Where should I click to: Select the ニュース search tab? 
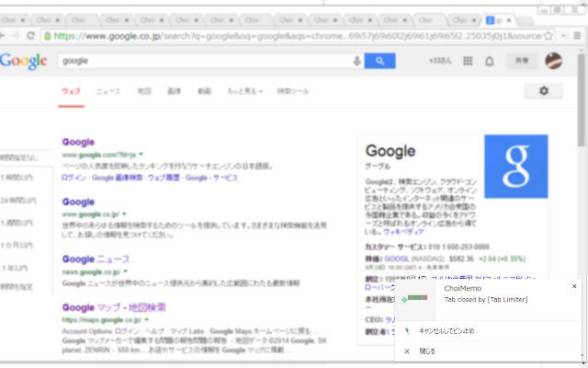point(107,92)
